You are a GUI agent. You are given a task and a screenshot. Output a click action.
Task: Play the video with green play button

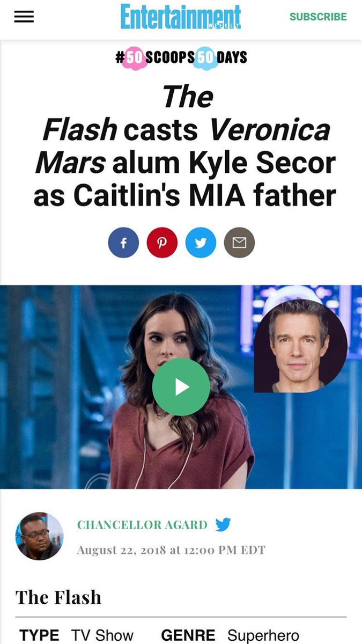tap(181, 387)
